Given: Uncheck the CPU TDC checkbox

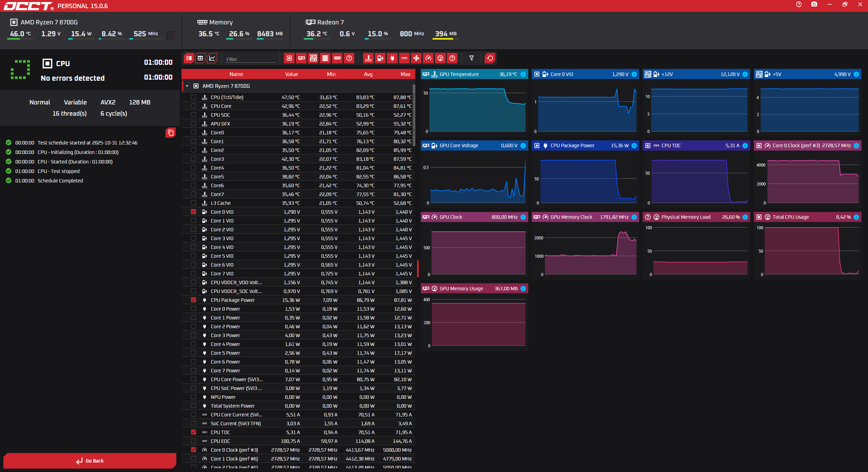Looking at the screenshot, I should coord(193,432).
